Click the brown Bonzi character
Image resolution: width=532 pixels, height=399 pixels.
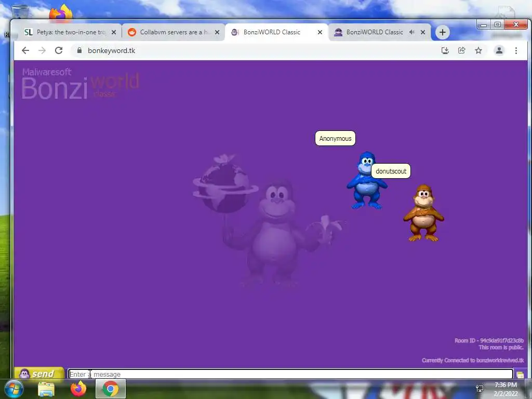[x=423, y=212]
